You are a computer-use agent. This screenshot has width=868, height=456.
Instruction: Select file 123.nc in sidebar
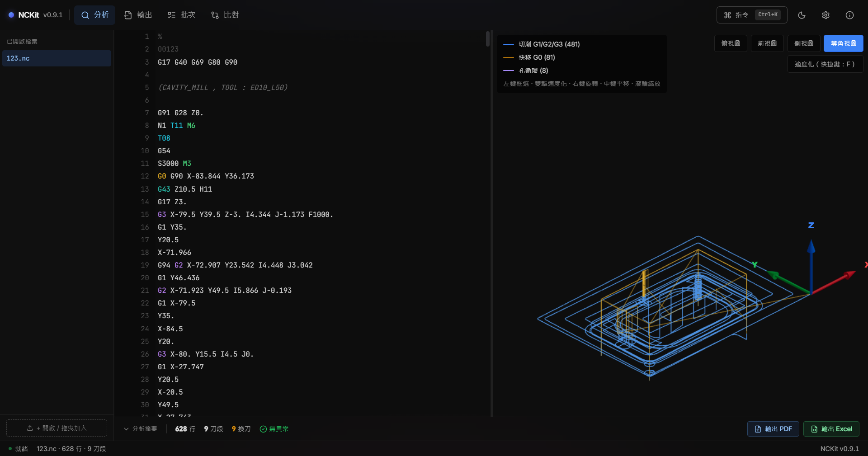[x=57, y=58]
